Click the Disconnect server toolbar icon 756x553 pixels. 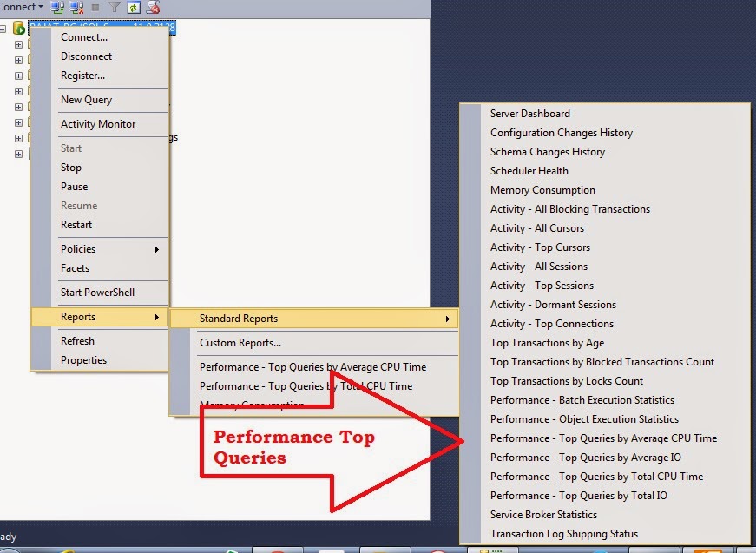[x=76, y=7]
